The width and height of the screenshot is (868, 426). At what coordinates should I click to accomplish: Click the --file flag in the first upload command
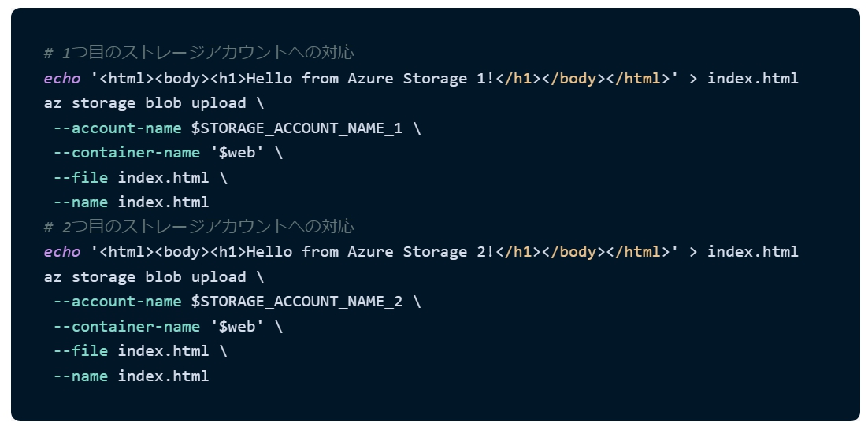[x=80, y=177]
